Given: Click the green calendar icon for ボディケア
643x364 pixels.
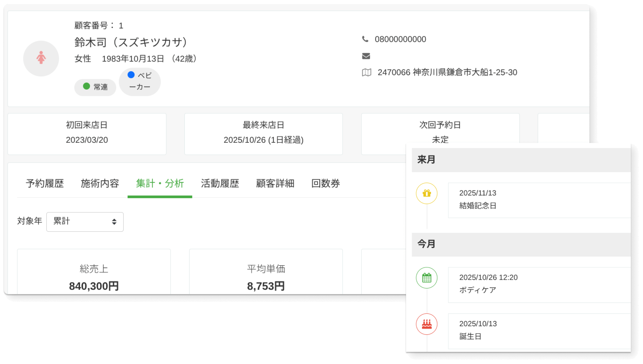Looking at the screenshot, I should coord(426,278).
